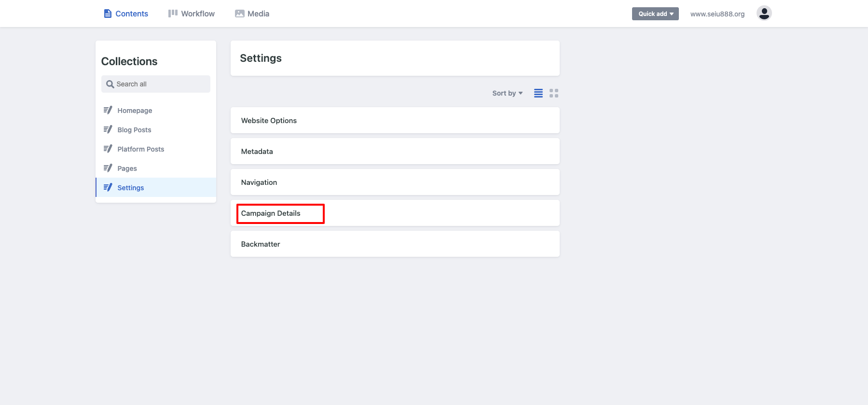Open the Navigation settings entry

tap(395, 182)
